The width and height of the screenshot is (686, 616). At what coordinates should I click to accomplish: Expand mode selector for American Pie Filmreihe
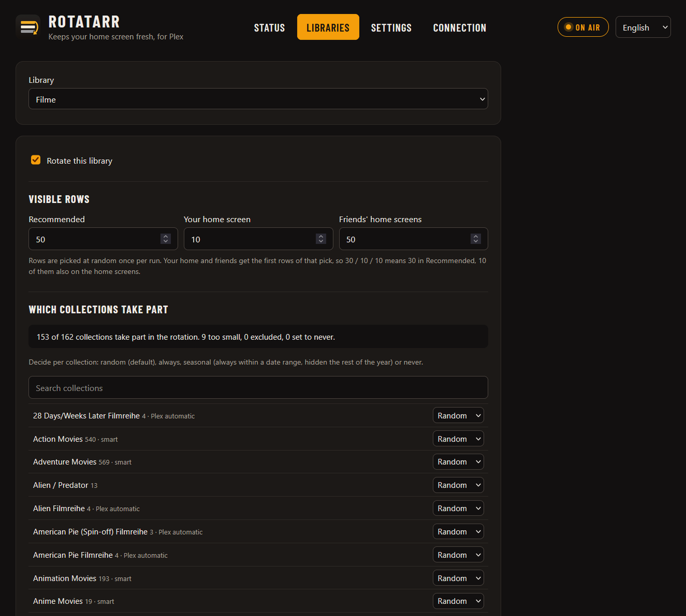point(458,555)
